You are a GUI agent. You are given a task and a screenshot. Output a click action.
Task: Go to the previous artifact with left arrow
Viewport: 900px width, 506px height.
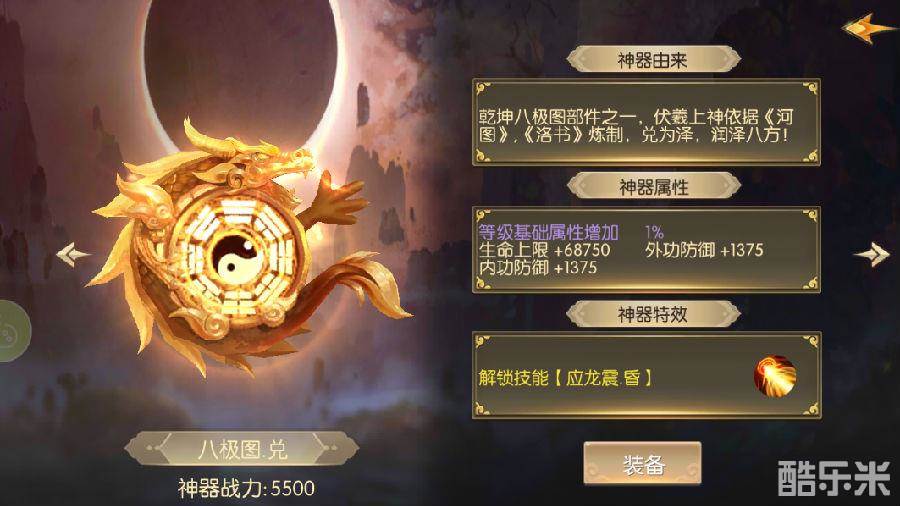click(73, 255)
